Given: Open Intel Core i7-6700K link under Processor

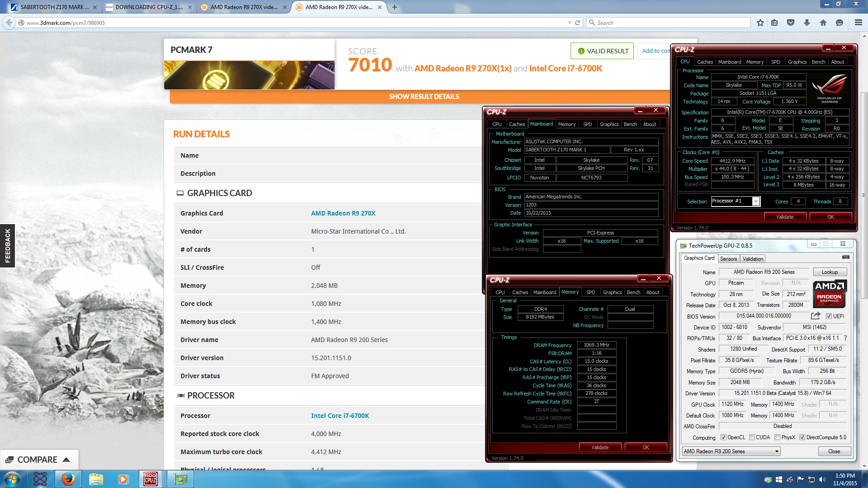Looking at the screenshot, I should coord(340,416).
